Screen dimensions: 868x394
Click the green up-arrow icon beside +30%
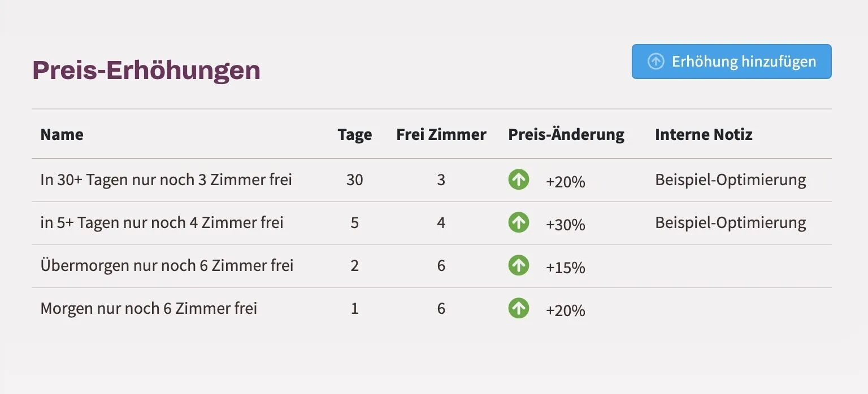[x=518, y=222]
